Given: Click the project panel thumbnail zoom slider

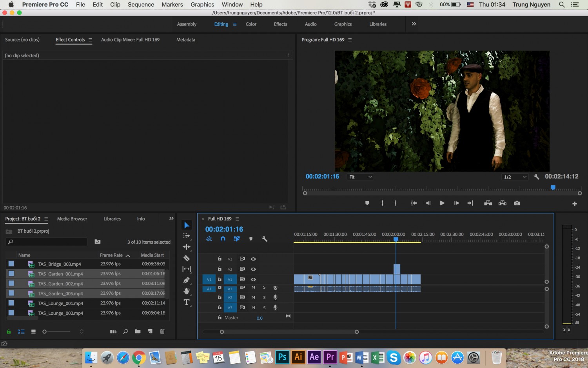Looking at the screenshot, I should point(56,332).
